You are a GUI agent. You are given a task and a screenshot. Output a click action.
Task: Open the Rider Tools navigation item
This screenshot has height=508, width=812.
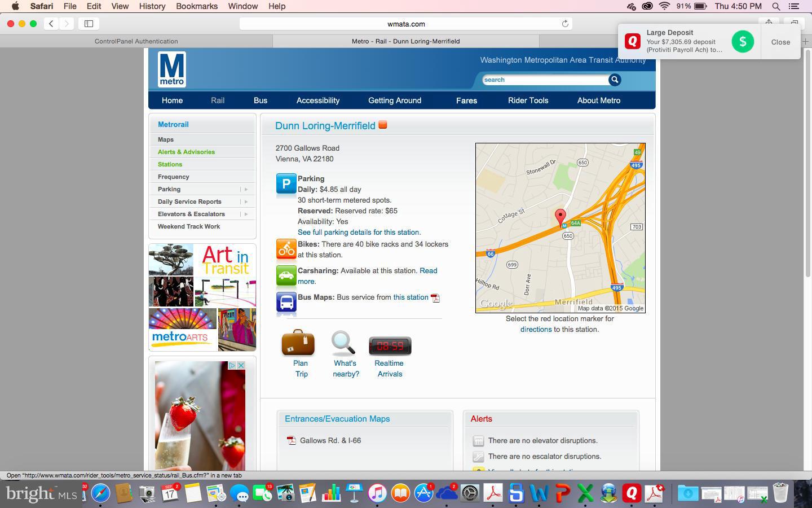point(528,100)
